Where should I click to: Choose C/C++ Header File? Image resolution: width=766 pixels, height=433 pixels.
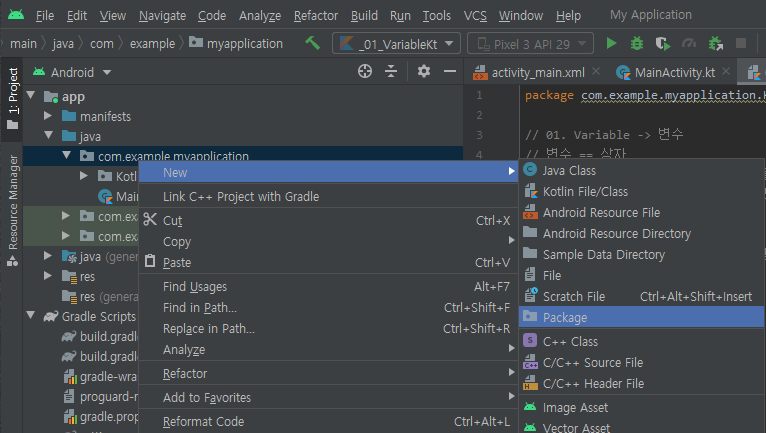(641, 384)
